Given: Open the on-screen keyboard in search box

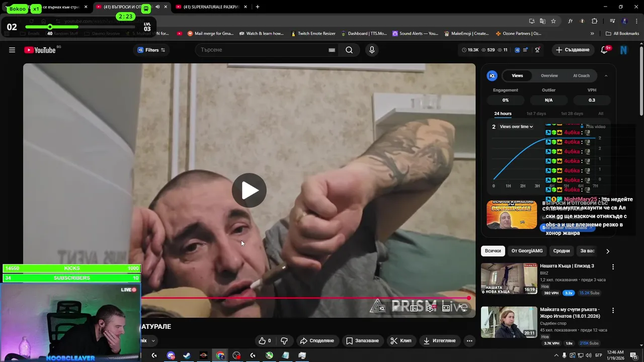Looking at the screenshot, I should (332, 50).
